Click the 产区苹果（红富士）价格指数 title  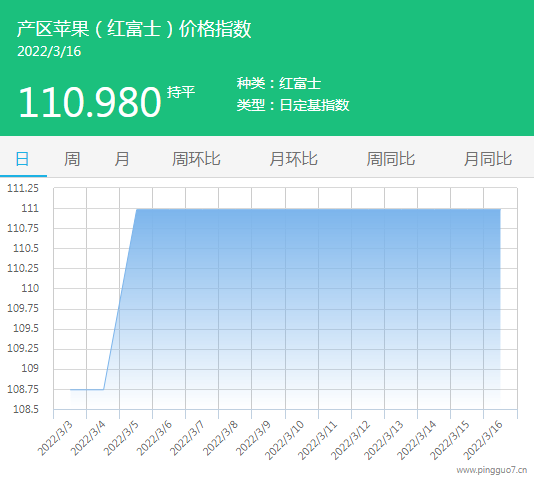click(134, 29)
